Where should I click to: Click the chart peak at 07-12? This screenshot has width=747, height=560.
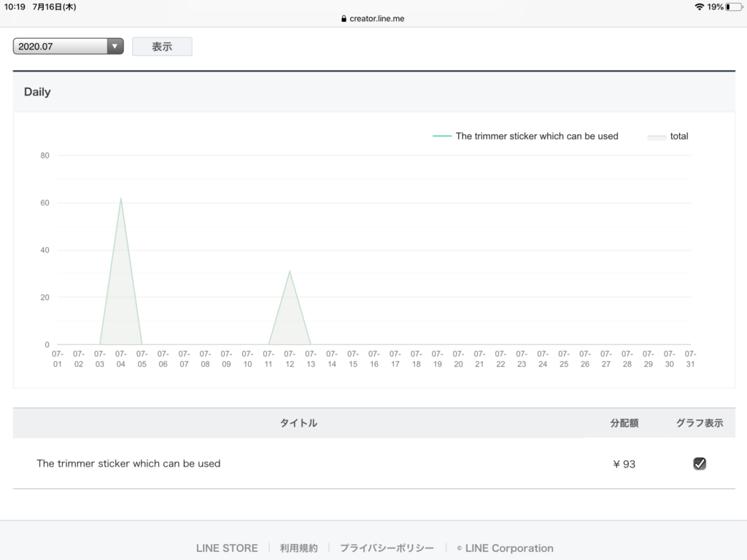pyautogui.click(x=290, y=271)
